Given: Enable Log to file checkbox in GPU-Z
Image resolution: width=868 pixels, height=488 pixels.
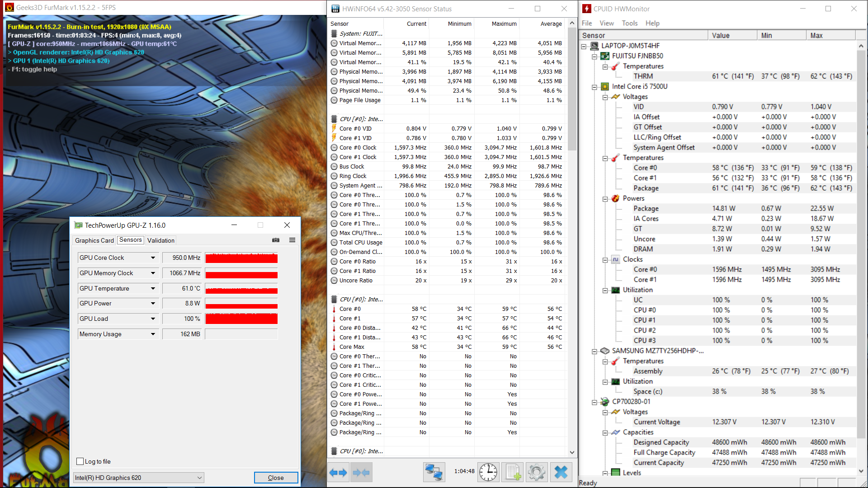Looking at the screenshot, I should [x=80, y=461].
